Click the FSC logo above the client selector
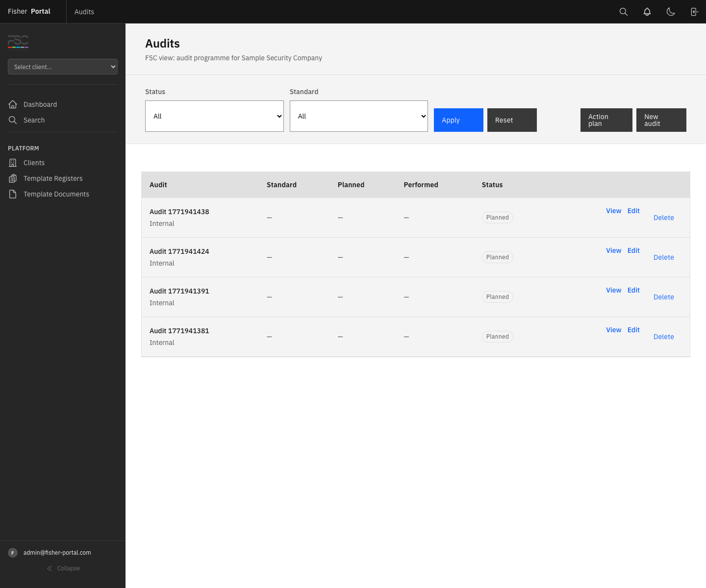Viewport: 706px width, 588px height. click(x=18, y=43)
